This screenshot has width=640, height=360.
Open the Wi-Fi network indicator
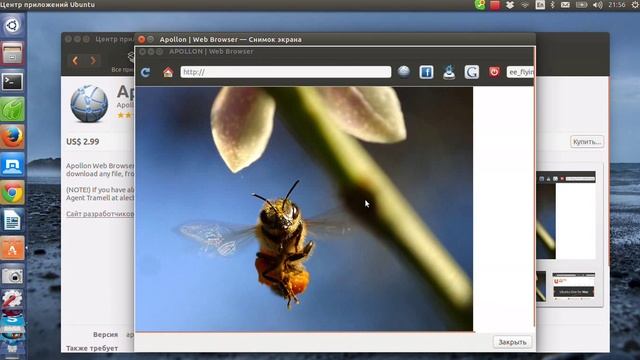tap(525, 5)
